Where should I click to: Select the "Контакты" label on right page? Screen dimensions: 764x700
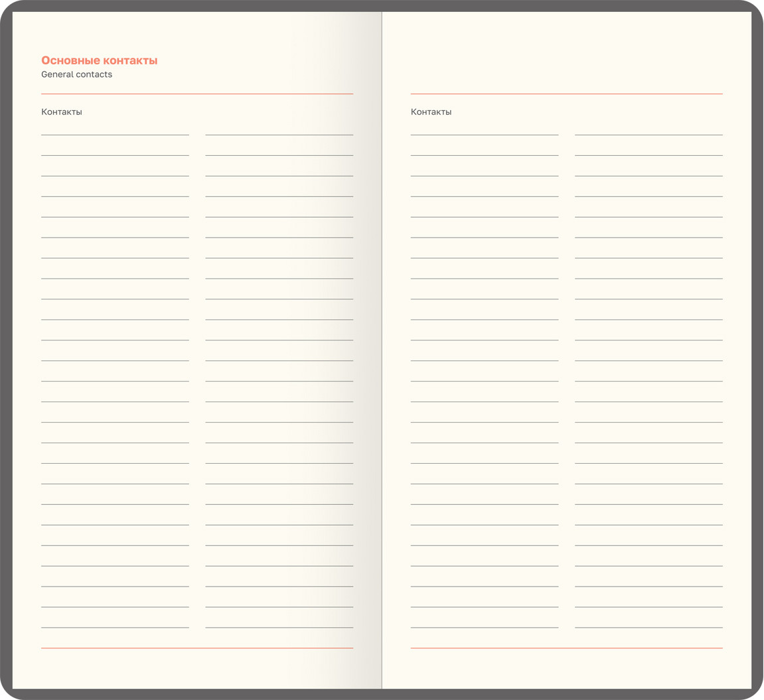click(x=431, y=112)
